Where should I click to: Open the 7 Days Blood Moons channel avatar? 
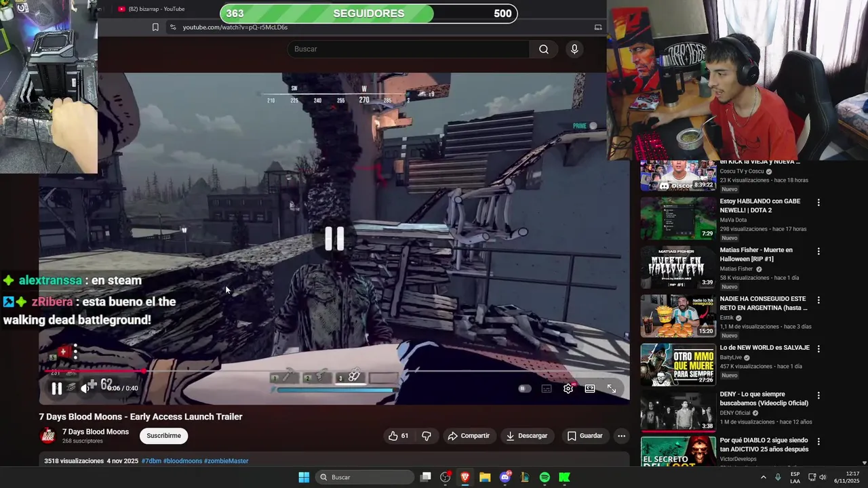coord(47,436)
